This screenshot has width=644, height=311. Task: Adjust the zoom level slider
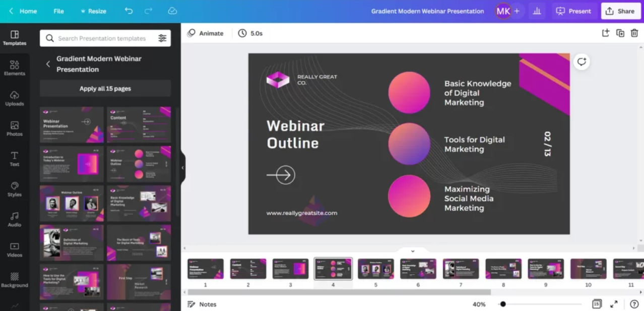pyautogui.click(x=503, y=304)
